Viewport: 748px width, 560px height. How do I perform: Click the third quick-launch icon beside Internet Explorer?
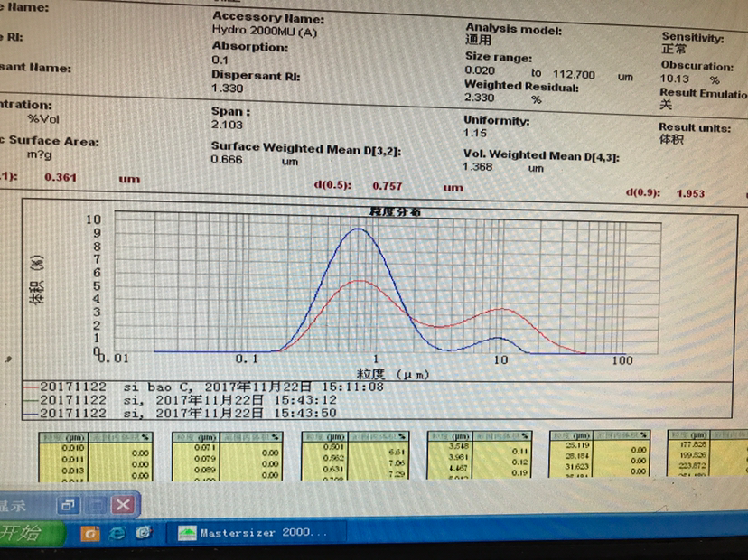[144, 532]
